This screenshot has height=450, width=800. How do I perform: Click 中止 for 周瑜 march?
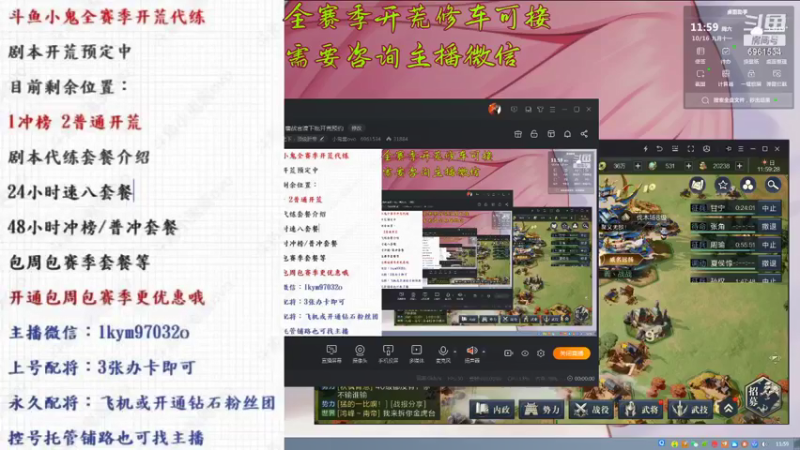click(x=769, y=245)
